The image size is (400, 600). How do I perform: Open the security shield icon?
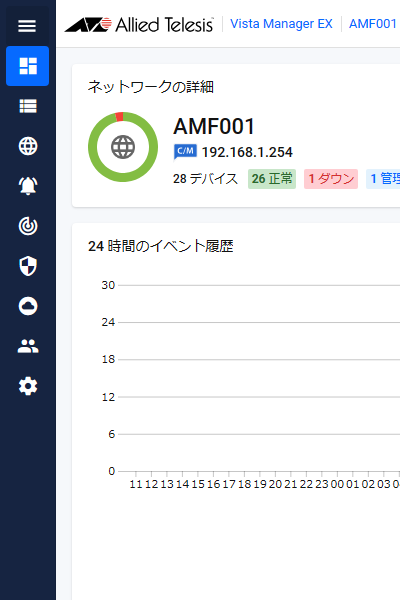point(28,266)
